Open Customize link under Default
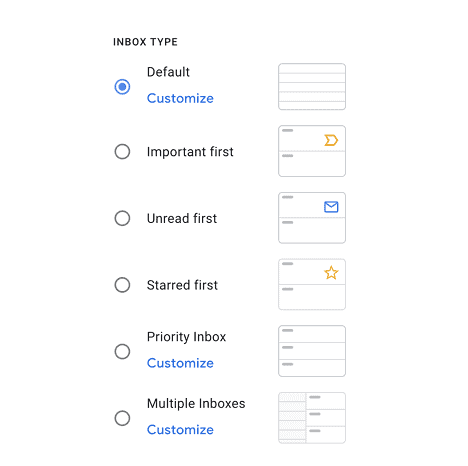The height and width of the screenshot is (466, 468). pyautogui.click(x=180, y=98)
